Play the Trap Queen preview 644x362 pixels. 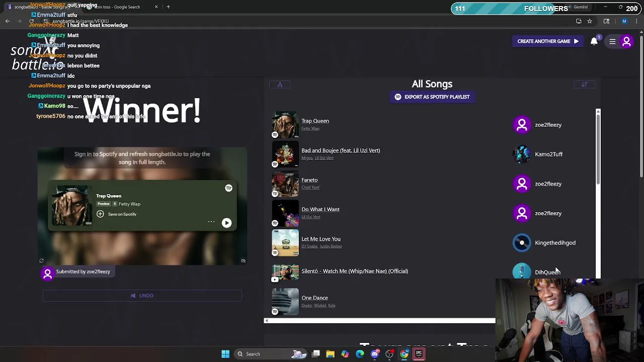click(226, 223)
